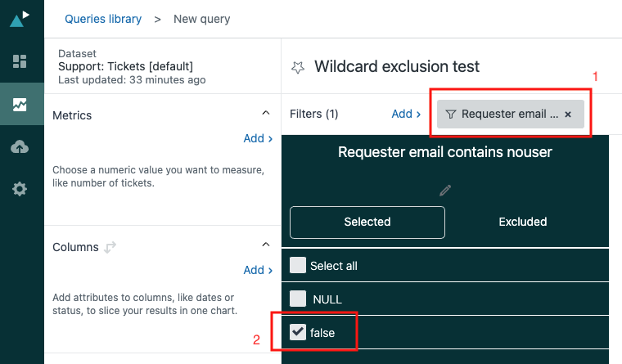Open the datasets cloud upload icon
Screen dimensions: 622x364
[20, 146]
